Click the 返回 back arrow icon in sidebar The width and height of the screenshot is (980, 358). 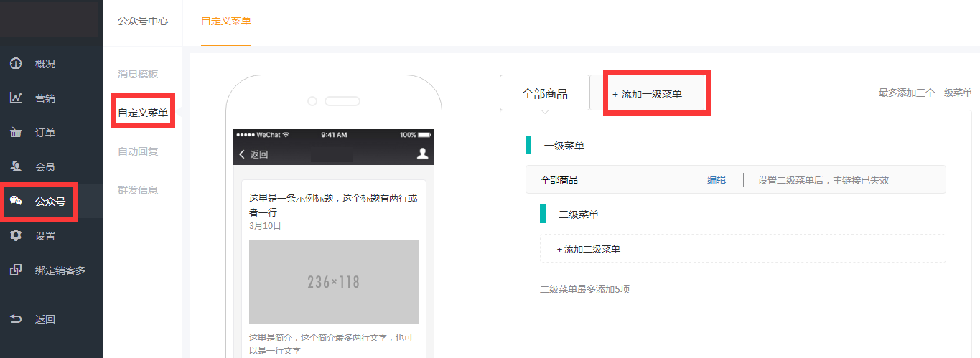pos(16,319)
